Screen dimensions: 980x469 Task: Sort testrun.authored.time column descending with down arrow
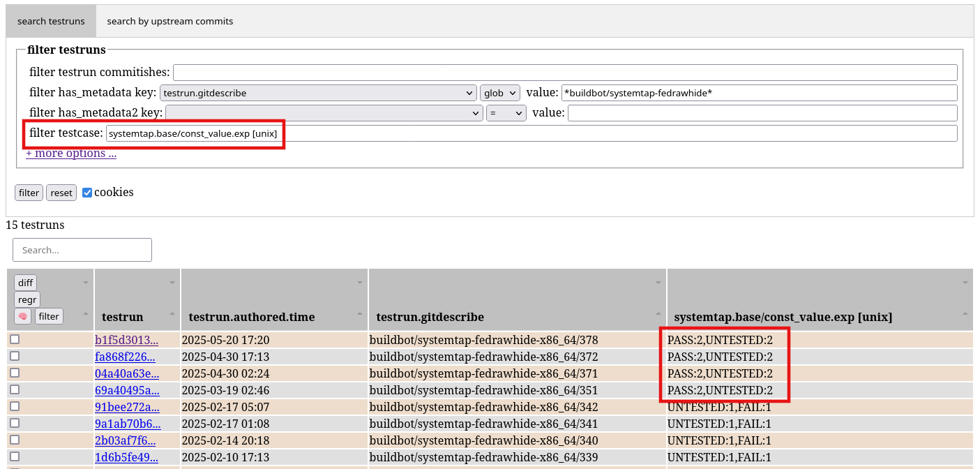[361, 283]
